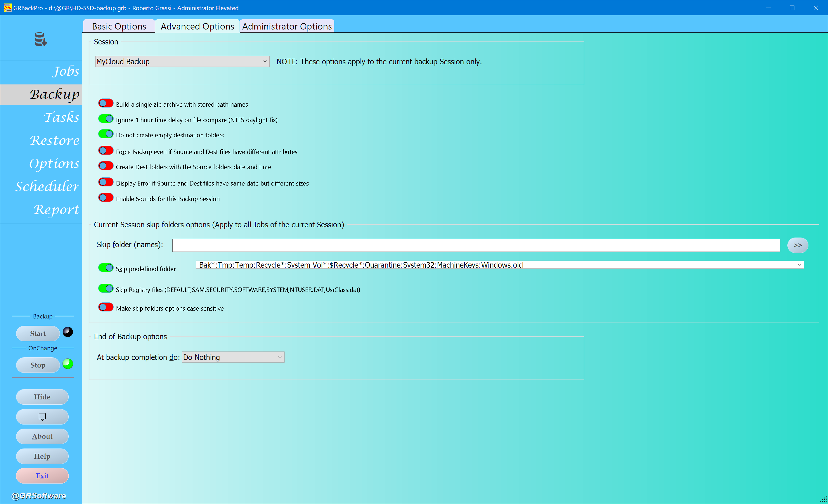
Task: Click the >> button beside Skip folder field
Action: pyautogui.click(x=797, y=245)
